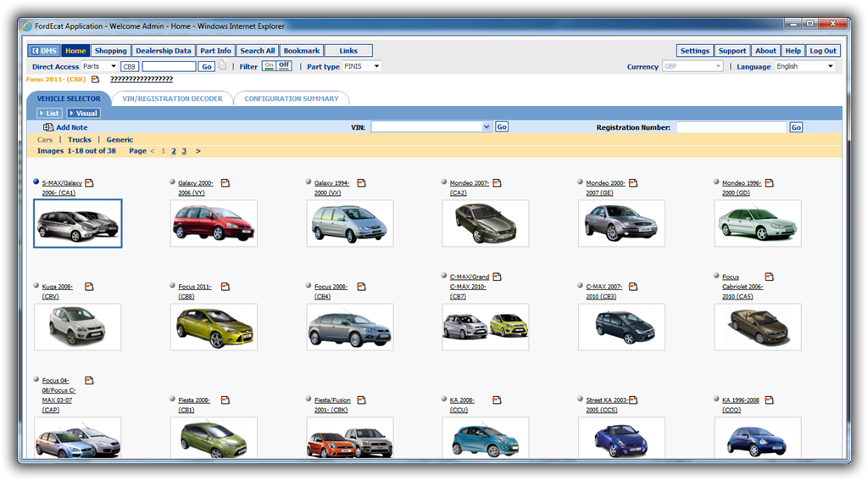Open the Shopping menu

111,50
